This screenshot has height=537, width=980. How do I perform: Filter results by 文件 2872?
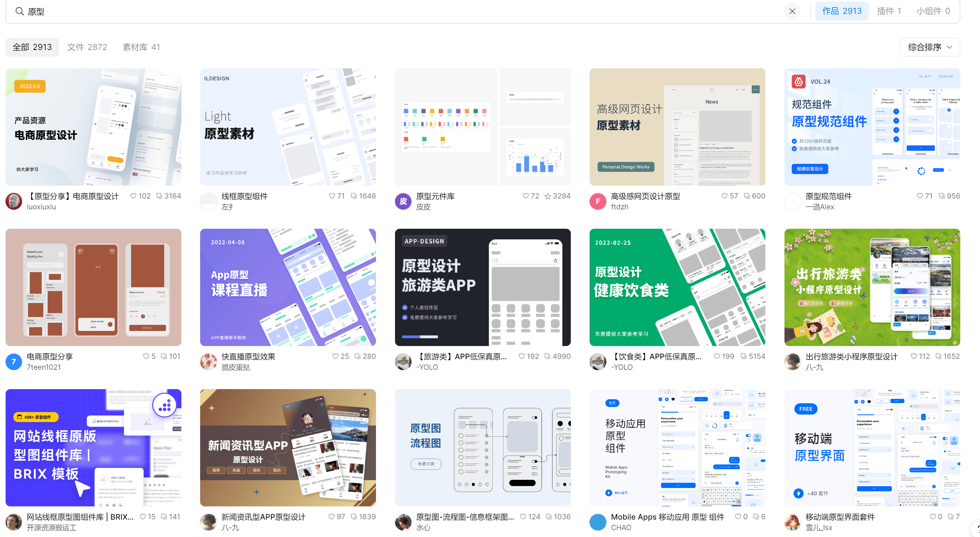(x=87, y=47)
